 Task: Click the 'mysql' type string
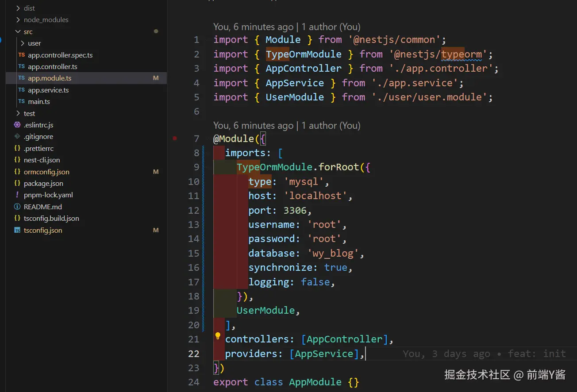click(x=304, y=181)
